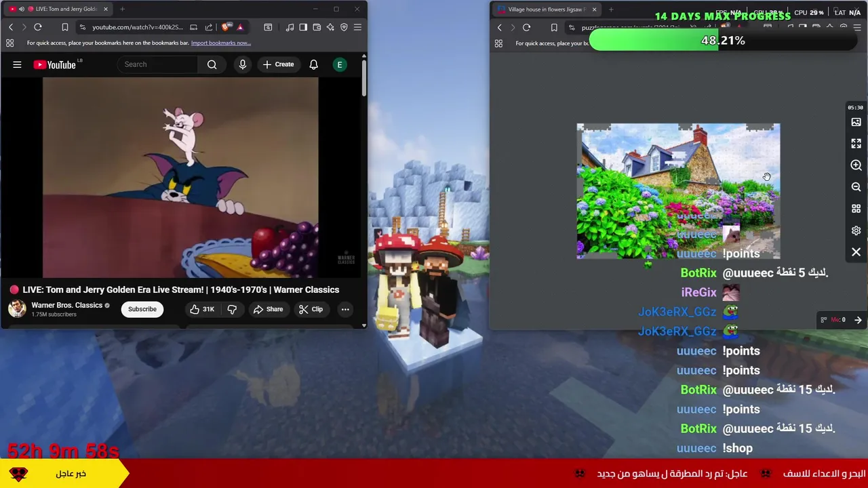This screenshot has height=488, width=868.
Task: Expand the Me: 0 score panel arrow
Action: coord(858,320)
